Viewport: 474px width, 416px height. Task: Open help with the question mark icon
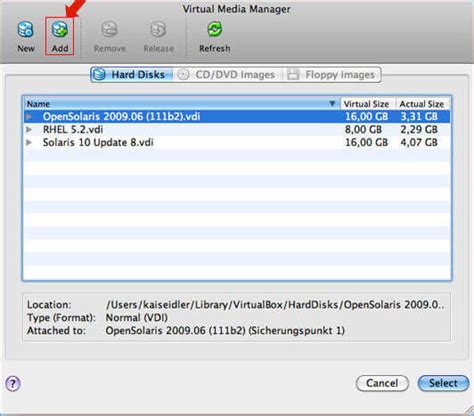[x=13, y=384]
